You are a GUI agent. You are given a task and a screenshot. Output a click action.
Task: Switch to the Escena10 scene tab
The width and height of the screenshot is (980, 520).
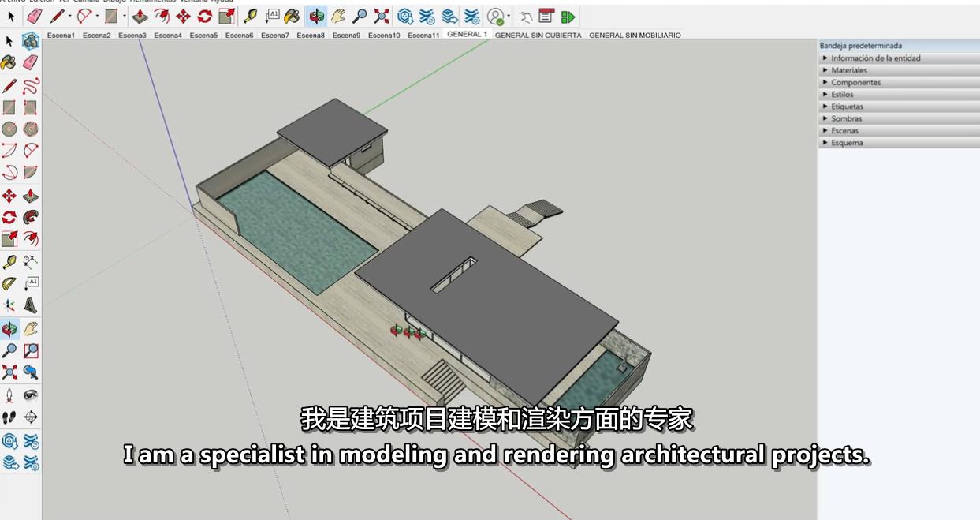384,36
